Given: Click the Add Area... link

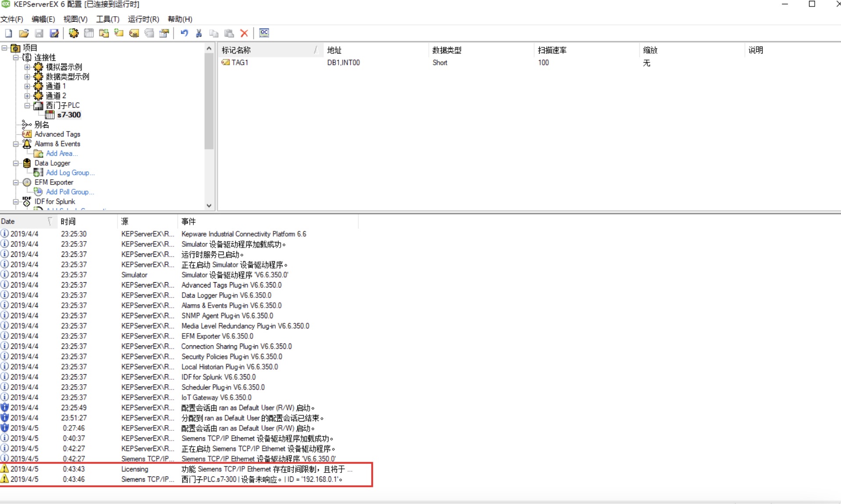Looking at the screenshot, I should (x=62, y=153).
